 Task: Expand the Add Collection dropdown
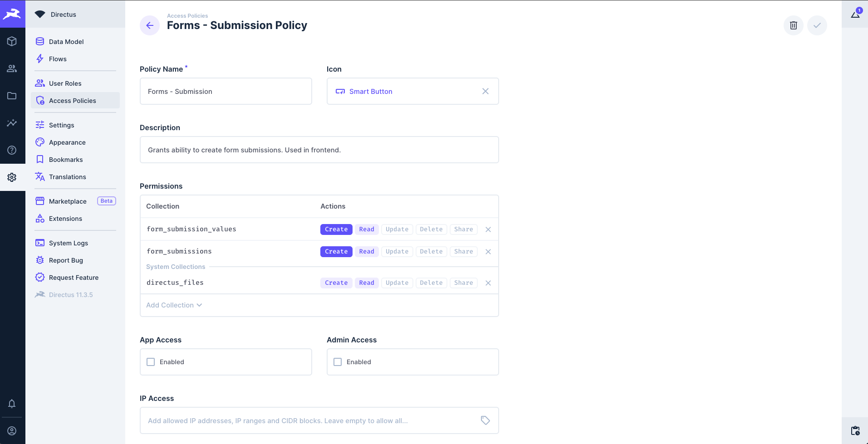tap(174, 305)
